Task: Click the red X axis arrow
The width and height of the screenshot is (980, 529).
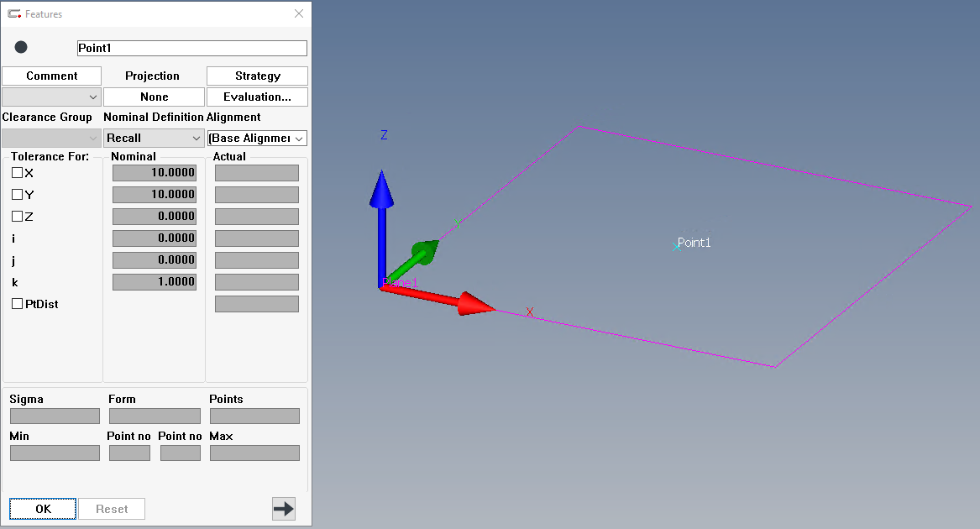Action: tap(438, 299)
